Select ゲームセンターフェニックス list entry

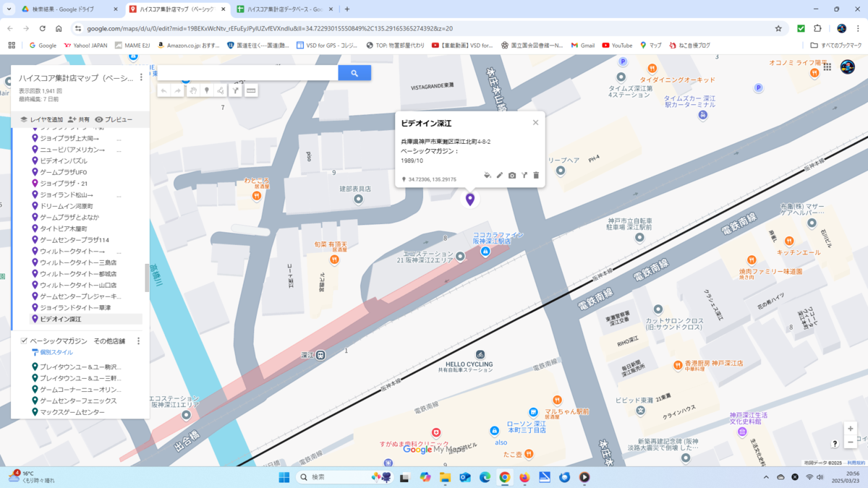tap(78, 401)
